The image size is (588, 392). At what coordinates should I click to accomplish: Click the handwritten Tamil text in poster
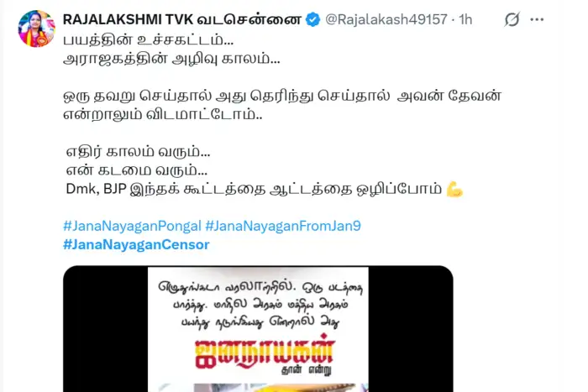(260, 305)
